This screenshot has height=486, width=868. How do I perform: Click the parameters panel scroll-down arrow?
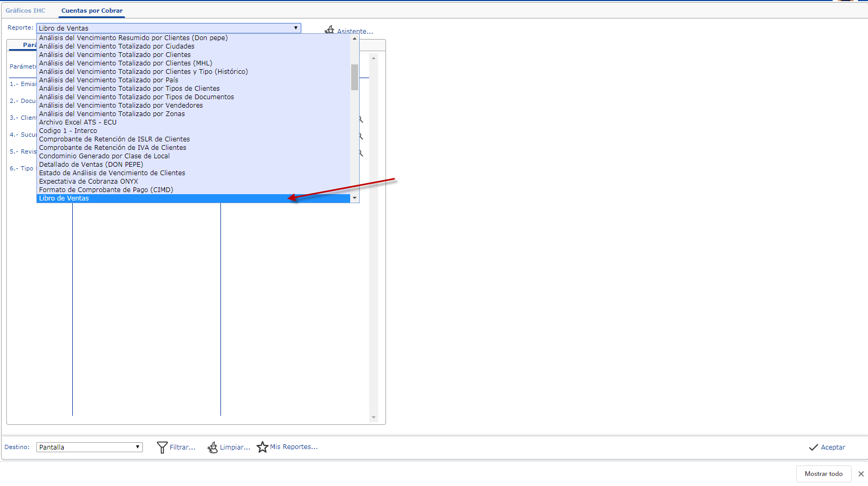tap(373, 417)
